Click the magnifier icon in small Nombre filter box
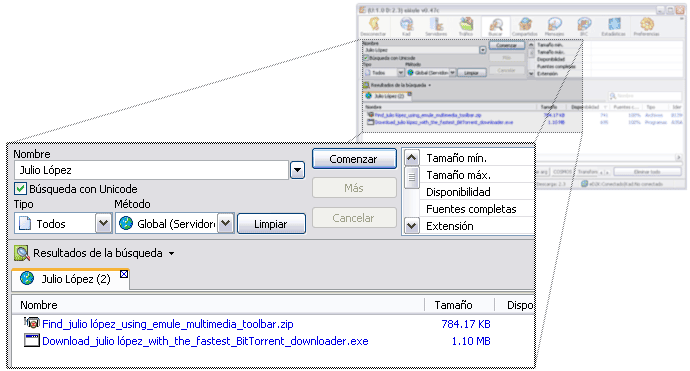The height and width of the screenshot is (371, 690). [613, 96]
